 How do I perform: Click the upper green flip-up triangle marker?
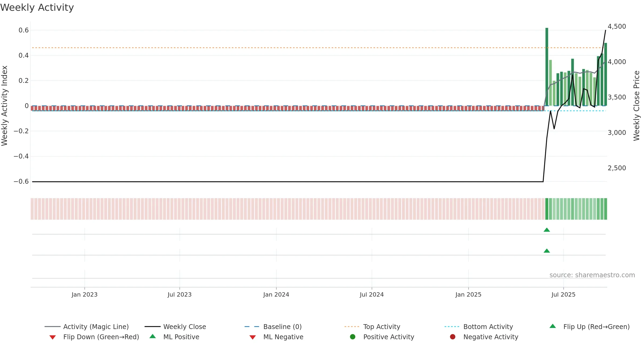(x=547, y=230)
